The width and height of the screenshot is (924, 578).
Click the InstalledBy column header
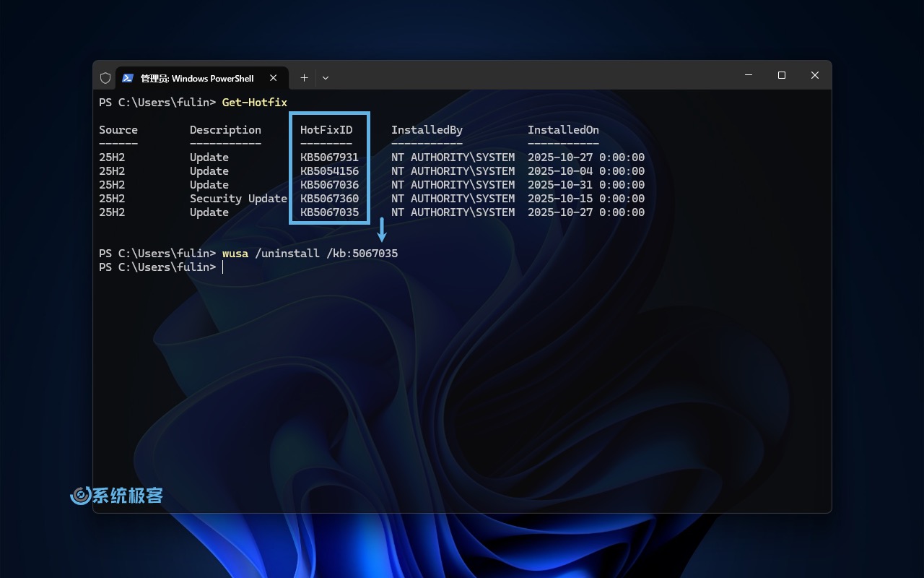tap(427, 129)
